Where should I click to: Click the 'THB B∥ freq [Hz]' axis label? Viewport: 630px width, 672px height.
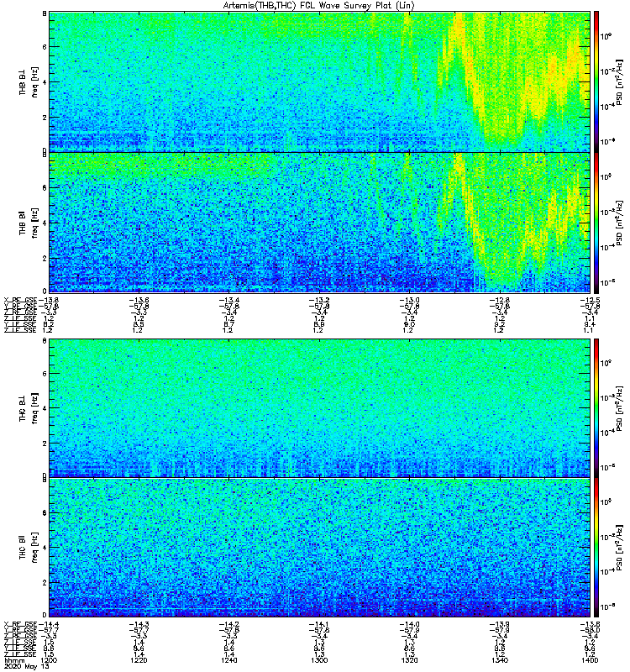(29, 223)
